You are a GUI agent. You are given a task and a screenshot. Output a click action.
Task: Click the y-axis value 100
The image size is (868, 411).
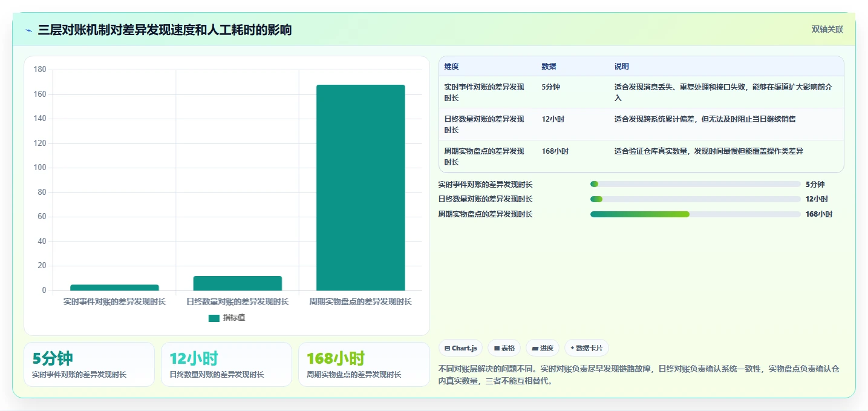tap(40, 168)
